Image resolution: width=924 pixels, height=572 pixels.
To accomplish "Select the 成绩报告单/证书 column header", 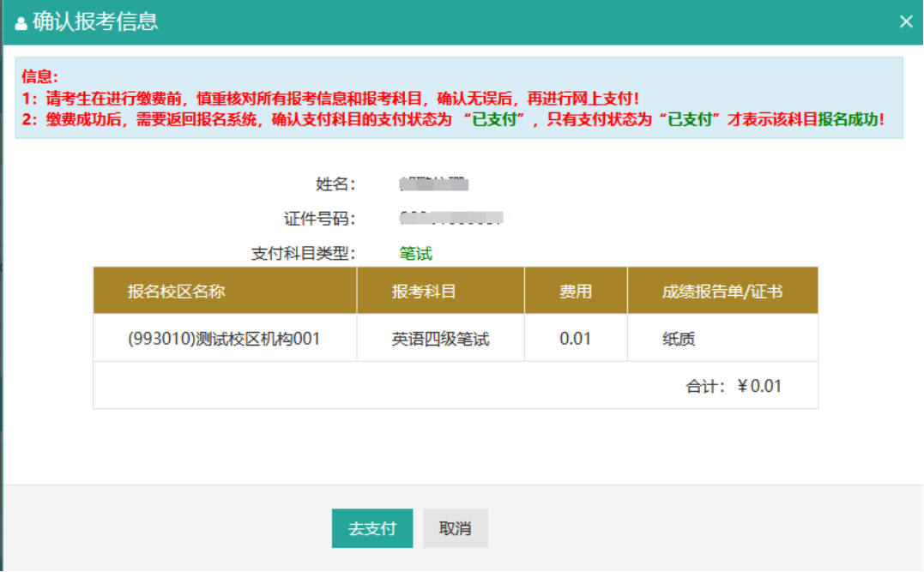I will point(722,291).
